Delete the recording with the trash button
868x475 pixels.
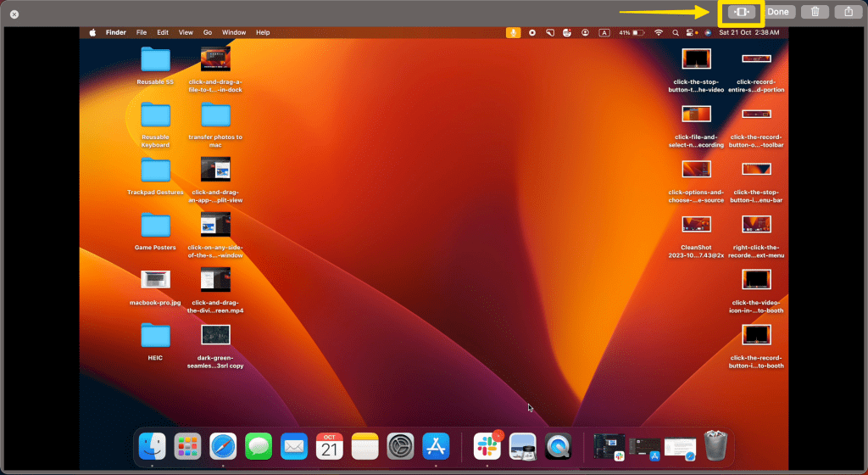815,12
